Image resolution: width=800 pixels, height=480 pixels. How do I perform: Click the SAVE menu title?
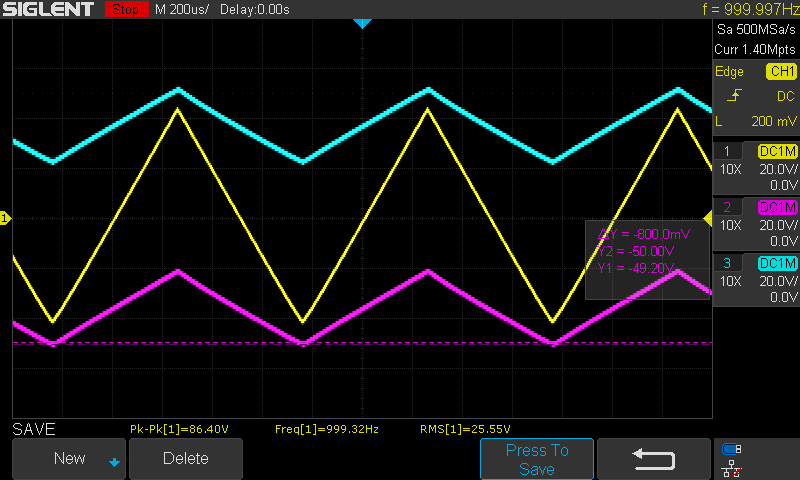click(34, 429)
